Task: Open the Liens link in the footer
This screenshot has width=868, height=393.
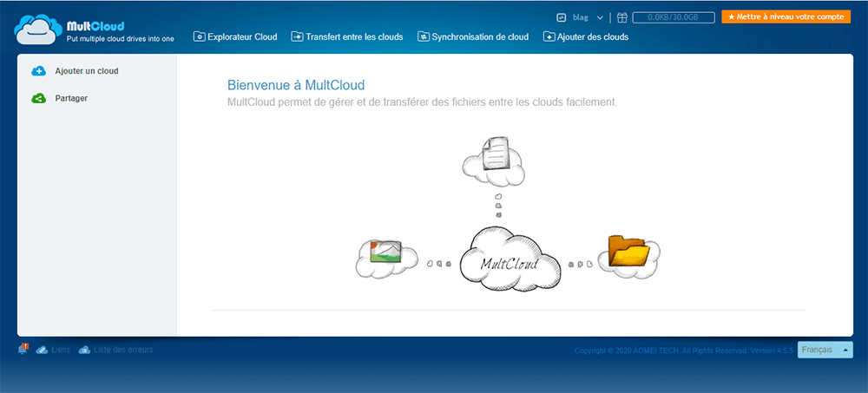Action: [x=61, y=350]
